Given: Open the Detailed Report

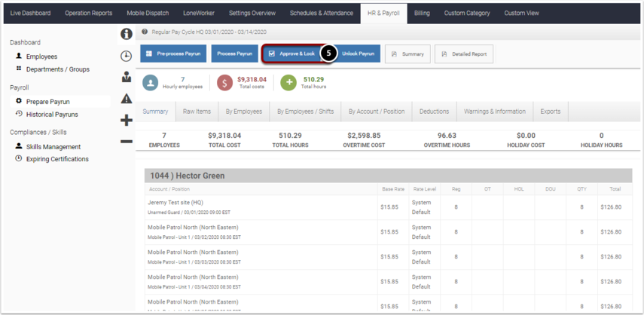Looking at the screenshot, I should 464,54.
